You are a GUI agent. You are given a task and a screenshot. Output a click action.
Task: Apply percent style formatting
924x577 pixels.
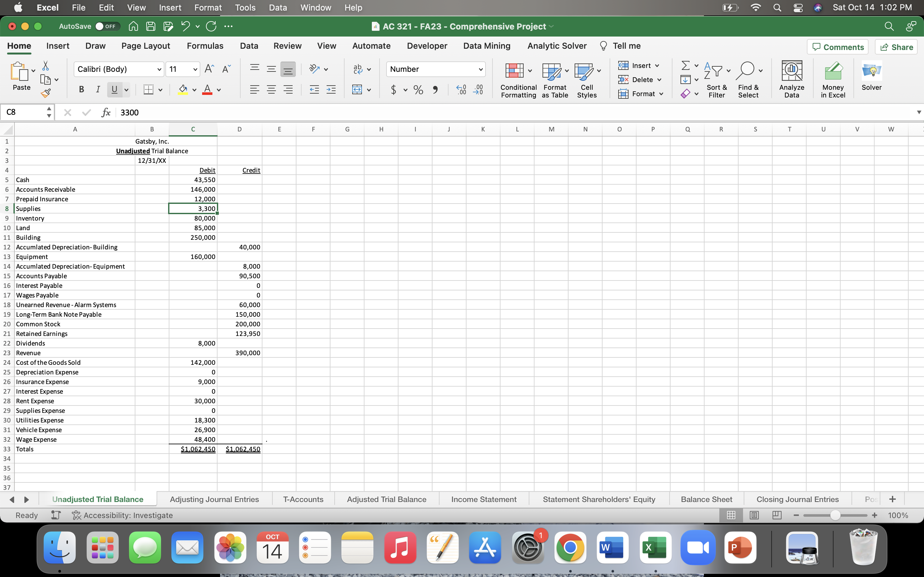click(x=418, y=90)
